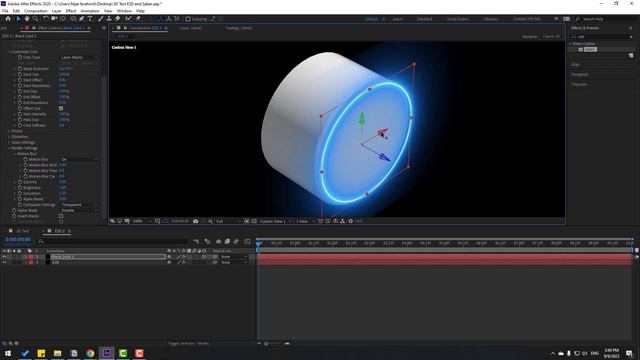Open the 1 View layout dropdown

[x=305, y=221]
